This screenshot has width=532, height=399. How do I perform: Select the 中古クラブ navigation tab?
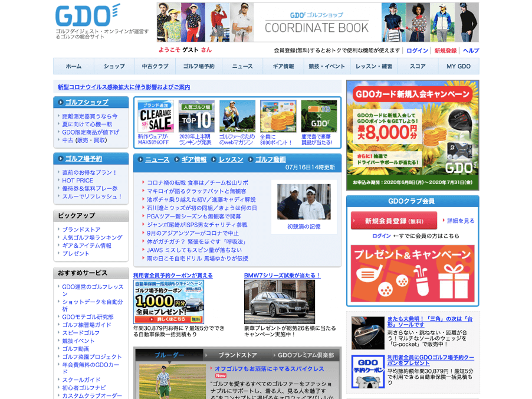[x=155, y=66]
